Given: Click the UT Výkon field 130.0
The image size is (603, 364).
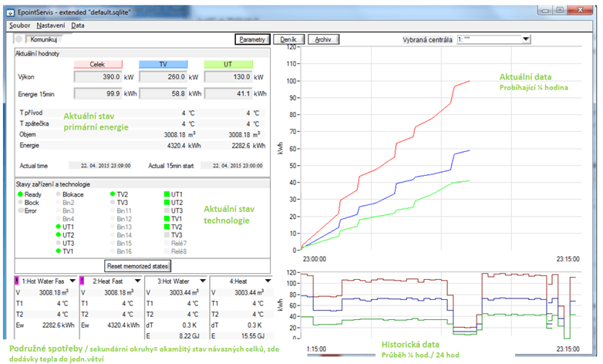Looking at the screenshot, I should tap(228, 77).
